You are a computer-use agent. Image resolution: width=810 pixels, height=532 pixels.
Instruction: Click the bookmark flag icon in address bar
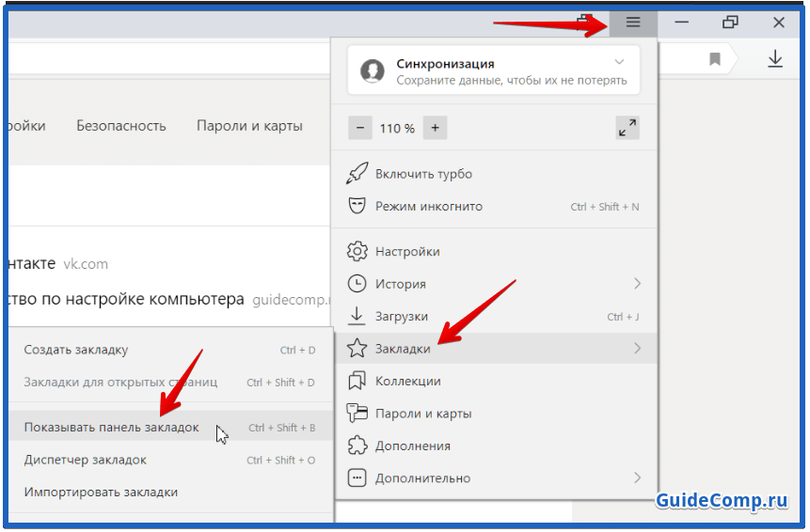pos(715,59)
